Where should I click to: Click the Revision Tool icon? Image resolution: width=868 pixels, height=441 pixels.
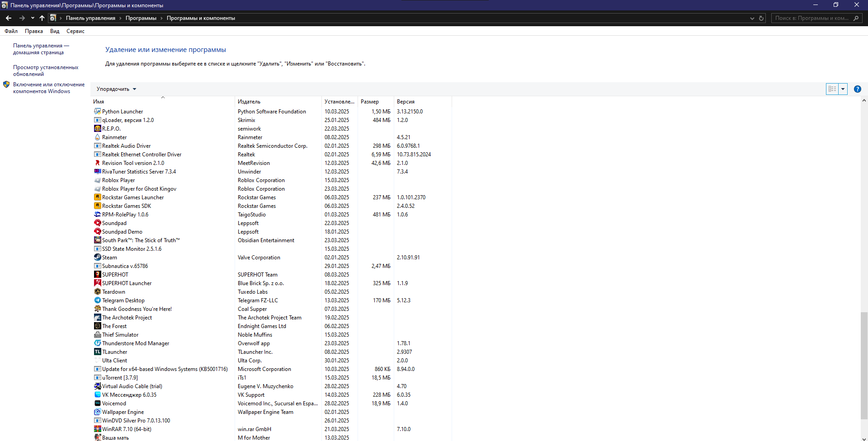(x=97, y=163)
